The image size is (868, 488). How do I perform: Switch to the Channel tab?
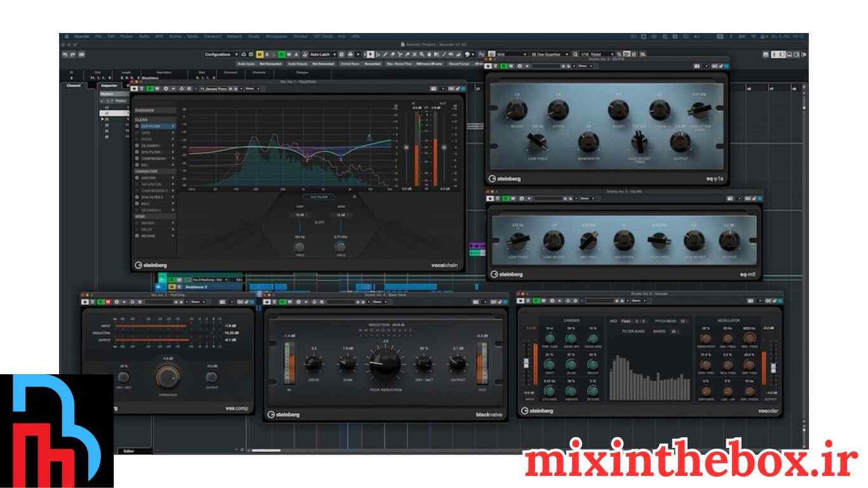[73, 85]
